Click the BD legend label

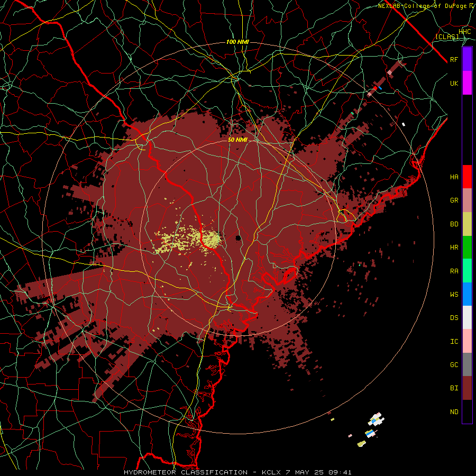(x=454, y=224)
